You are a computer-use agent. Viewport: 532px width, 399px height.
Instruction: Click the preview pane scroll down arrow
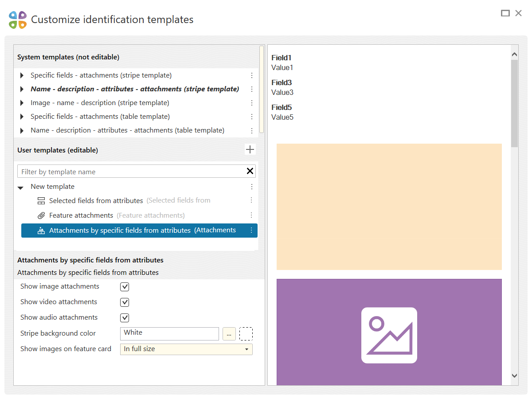pyautogui.click(x=514, y=376)
